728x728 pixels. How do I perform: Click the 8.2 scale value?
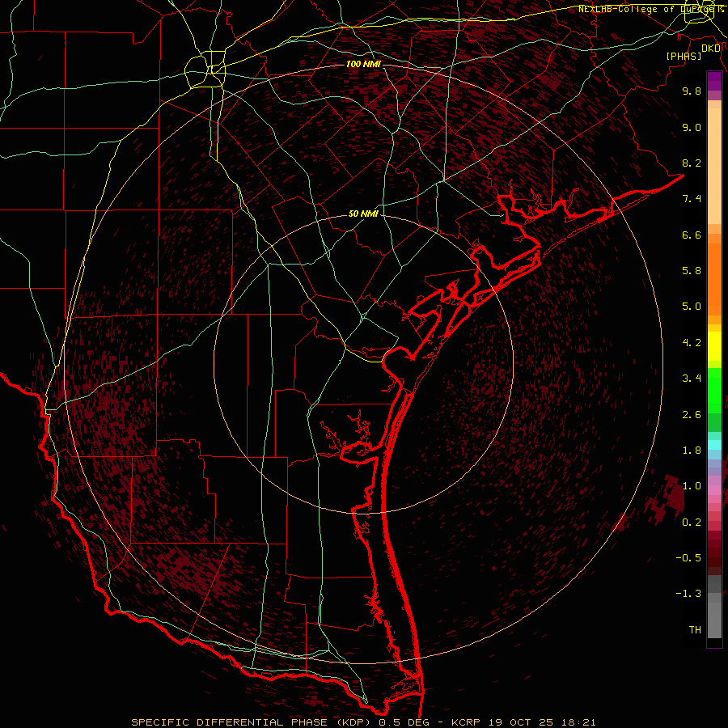click(692, 163)
